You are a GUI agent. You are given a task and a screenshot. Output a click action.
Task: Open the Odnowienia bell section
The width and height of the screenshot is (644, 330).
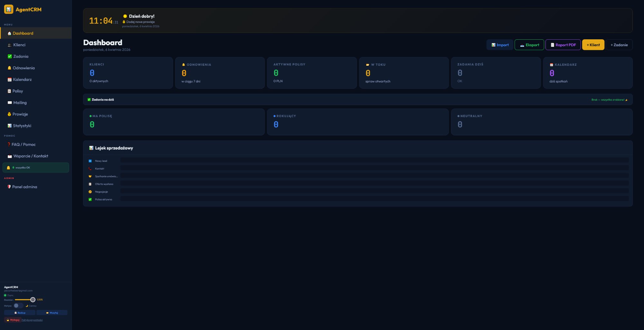[24, 68]
